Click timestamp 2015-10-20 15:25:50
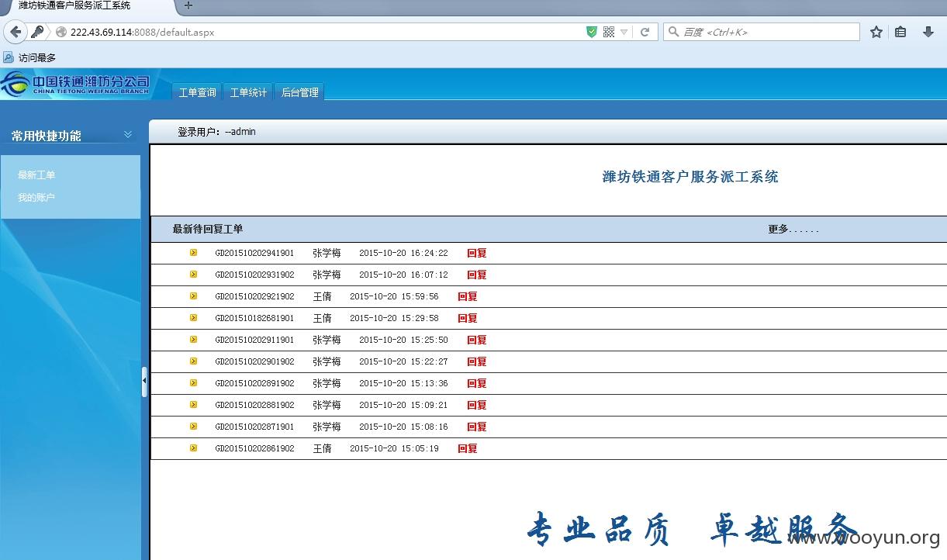Viewport: 947px width, 560px height. click(403, 340)
